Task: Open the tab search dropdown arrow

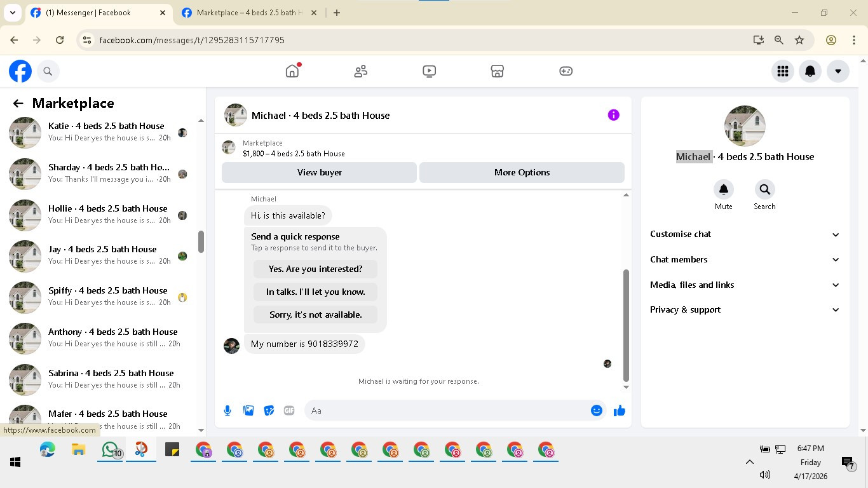Action: (12, 13)
